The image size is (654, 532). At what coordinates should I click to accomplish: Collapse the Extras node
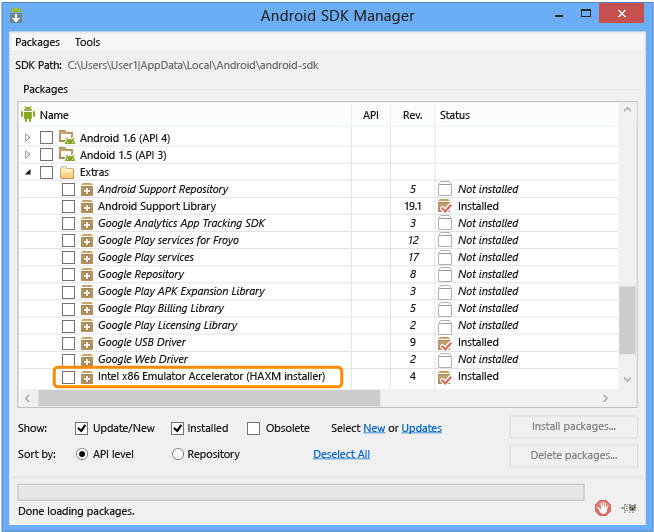(x=28, y=172)
